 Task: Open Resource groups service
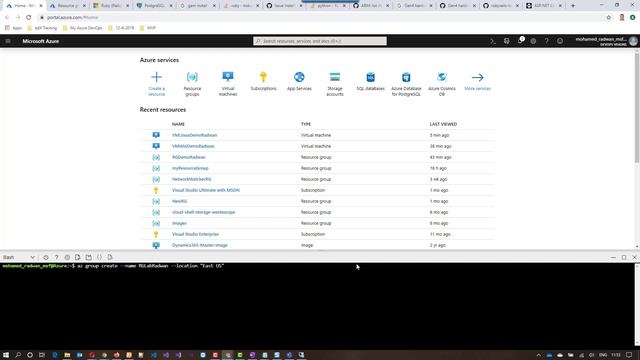(x=192, y=83)
